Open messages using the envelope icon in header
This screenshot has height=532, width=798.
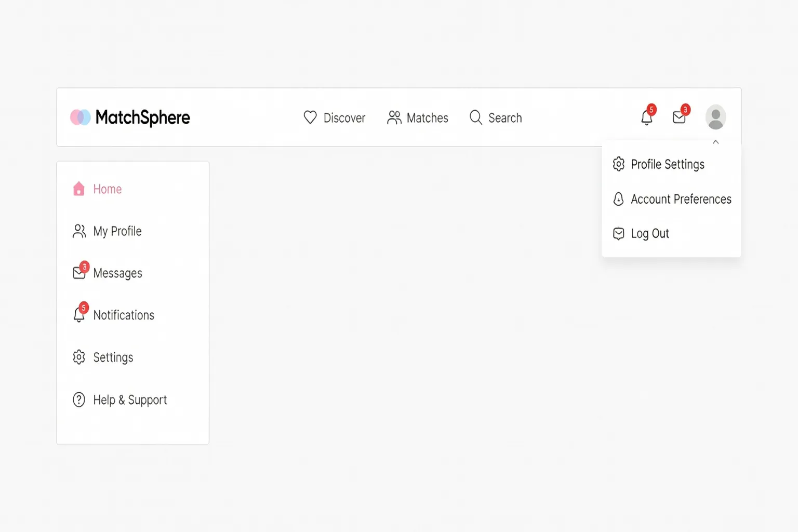coord(679,117)
